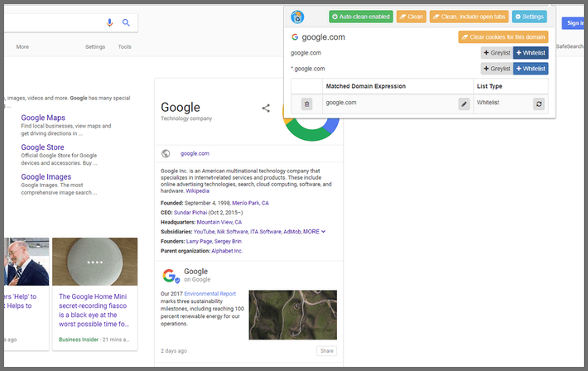The height and width of the screenshot is (371, 588).
Task: Open the Google Maps sitelink
Action: coord(43,118)
